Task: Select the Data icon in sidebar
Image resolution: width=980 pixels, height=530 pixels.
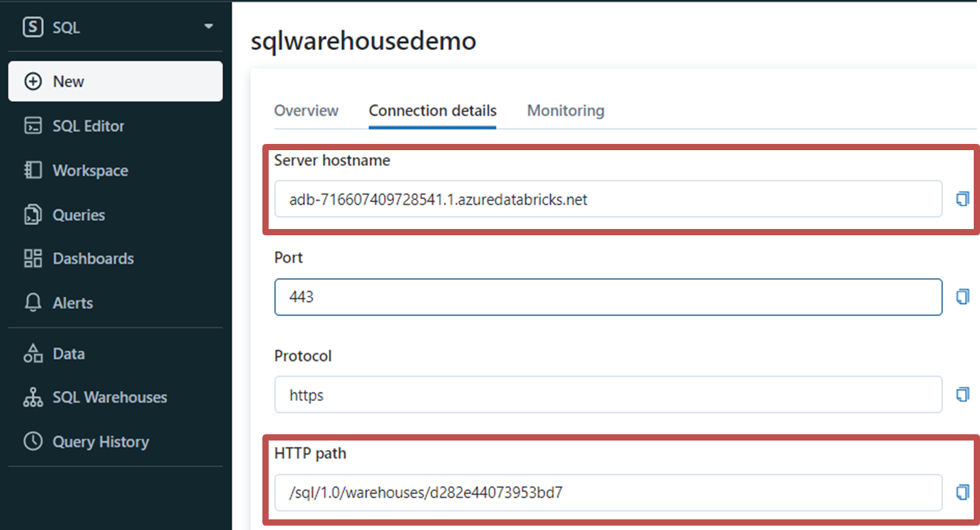Action: click(33, 354)
